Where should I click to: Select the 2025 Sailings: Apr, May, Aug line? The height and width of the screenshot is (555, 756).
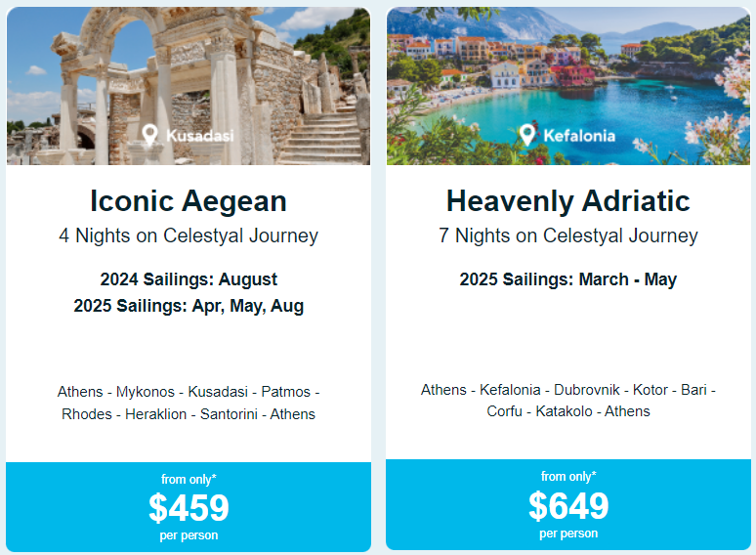tap(189, 306)
